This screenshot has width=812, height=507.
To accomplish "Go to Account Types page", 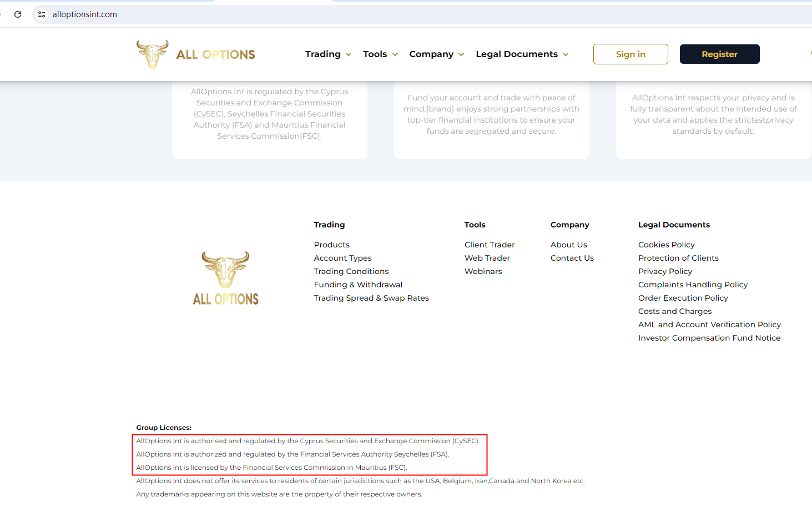I will click(x=342, y=258).
